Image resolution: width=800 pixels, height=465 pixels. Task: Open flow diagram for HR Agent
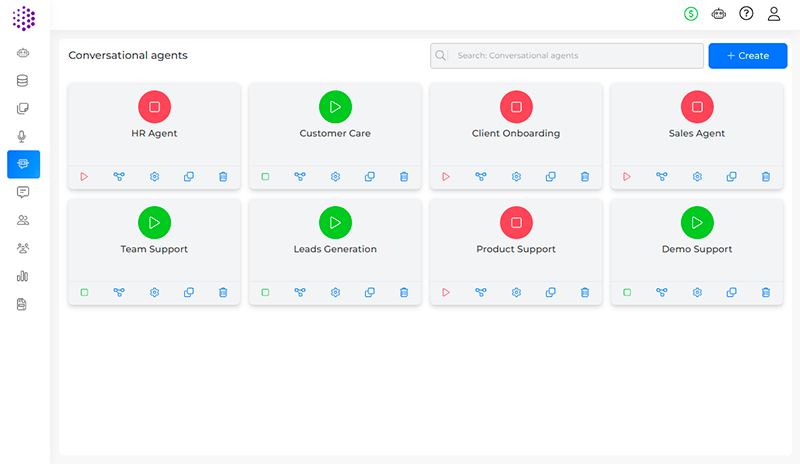pyautogui.click(x=119, y=177)
